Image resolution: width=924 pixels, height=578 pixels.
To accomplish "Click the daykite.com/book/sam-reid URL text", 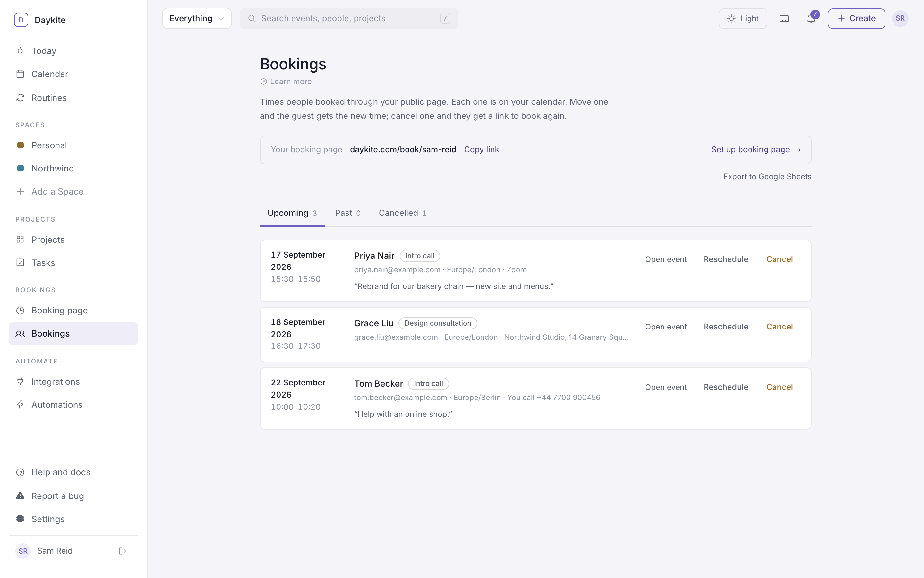I will (403, 149).
